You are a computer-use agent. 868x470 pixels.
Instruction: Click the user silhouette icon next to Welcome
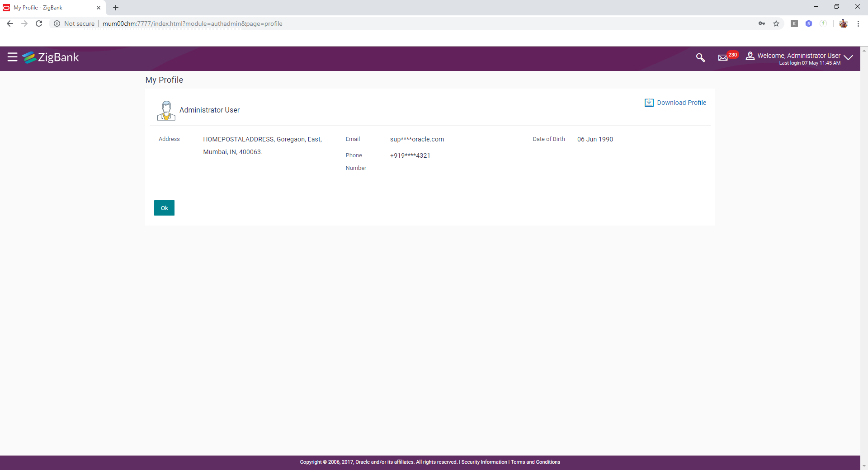750,56
